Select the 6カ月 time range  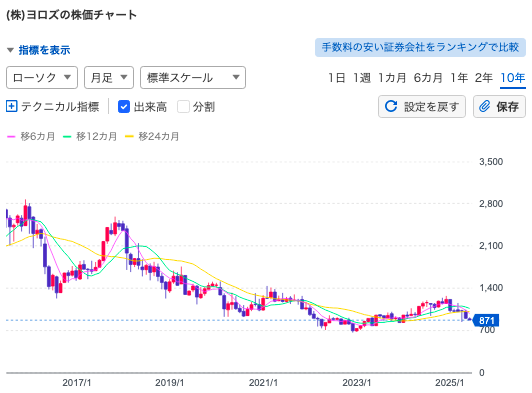(x=428, y=78)
